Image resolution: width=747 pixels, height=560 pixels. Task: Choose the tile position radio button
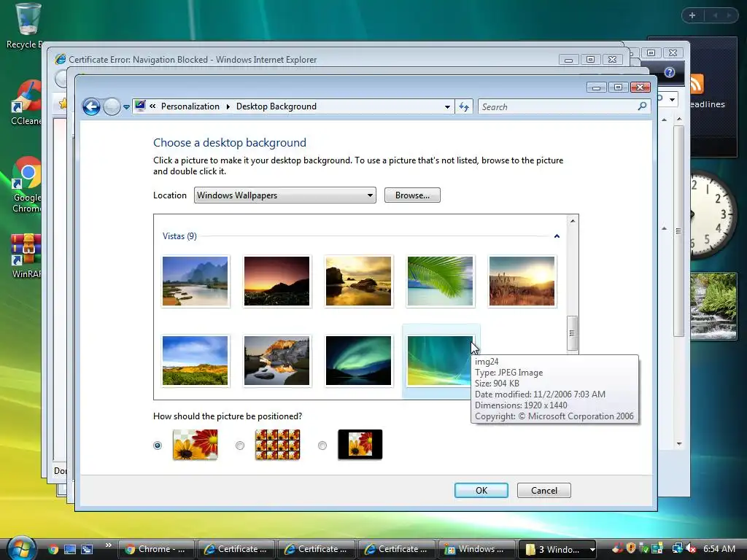pyautogui.click(x=240, y=446)
